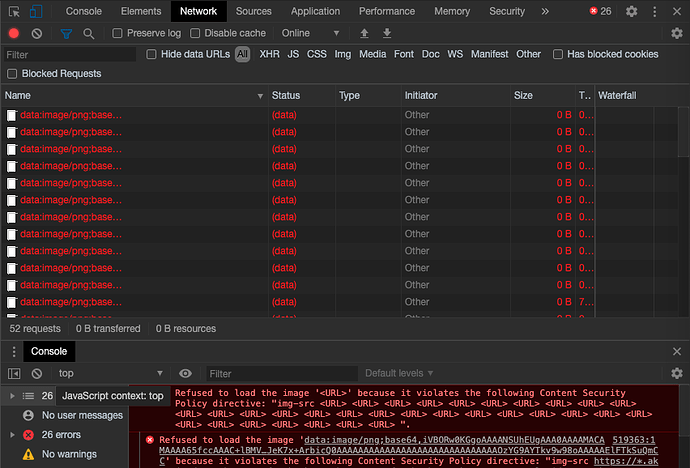690x468 pixels.
Task: Open the 519363:1 source link
Action: (x=635, y=439)
